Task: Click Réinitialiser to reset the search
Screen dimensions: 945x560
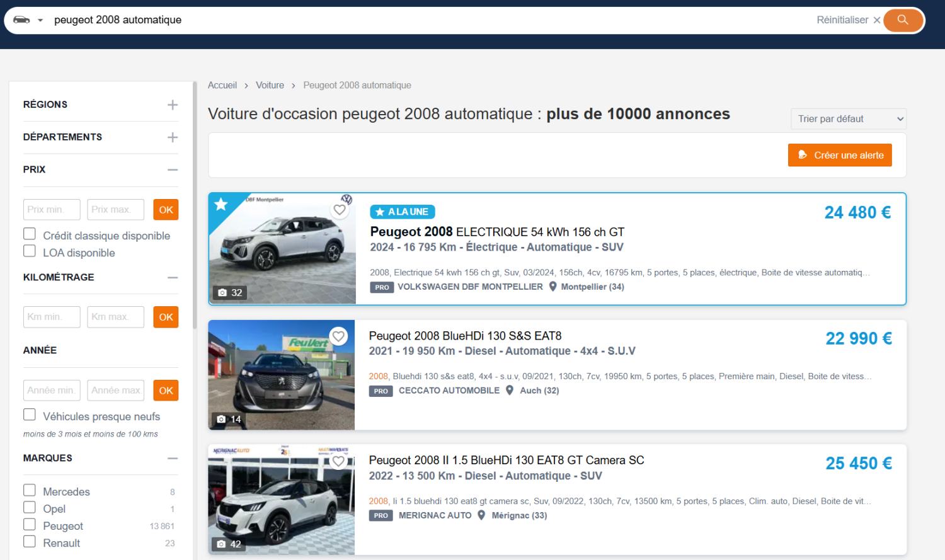Action: [x=843, y=20]
